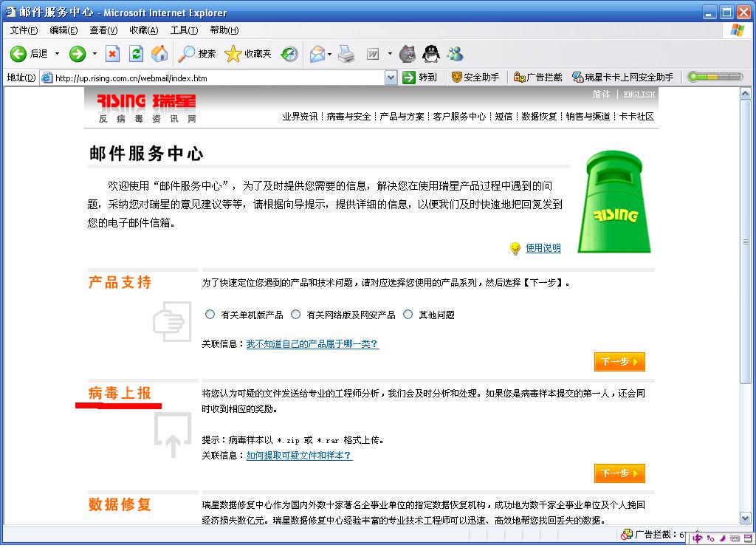
Task: Click the 病毒上报 section heading
Action: click(120, 393)
